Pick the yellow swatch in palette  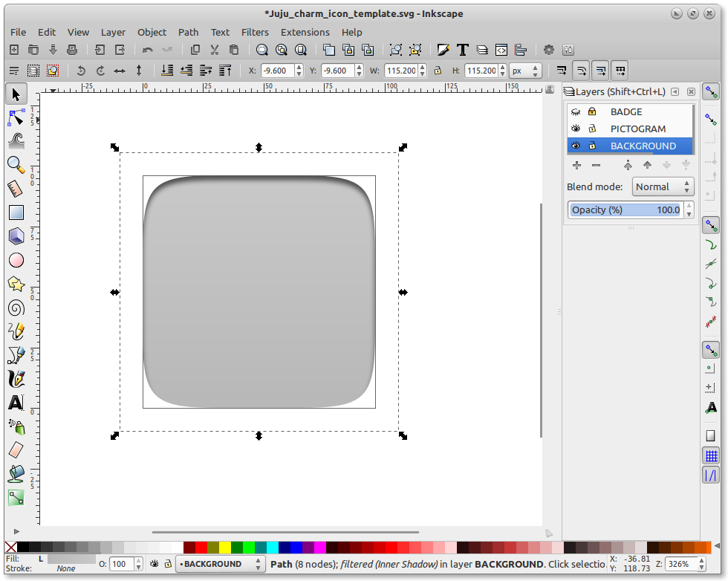point(224,547)
